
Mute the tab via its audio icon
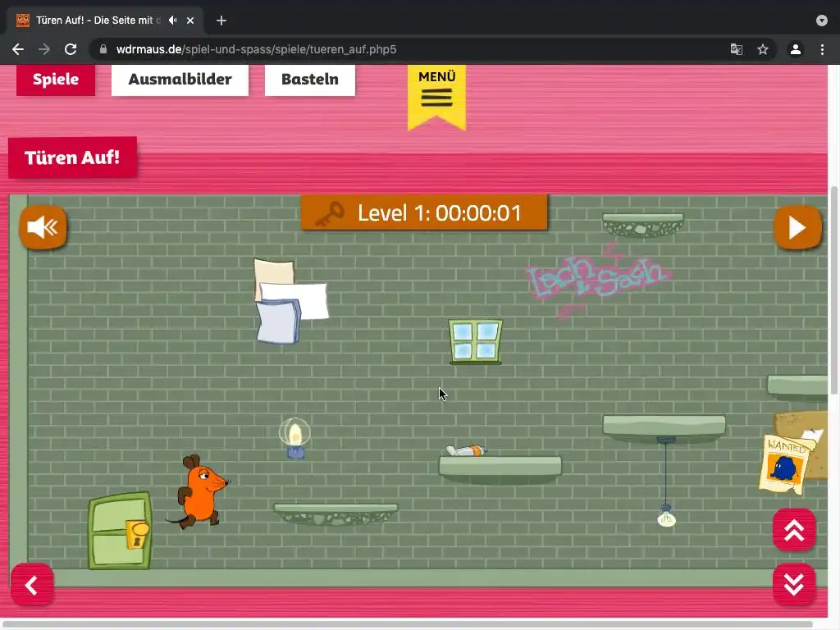coord(172,21)
